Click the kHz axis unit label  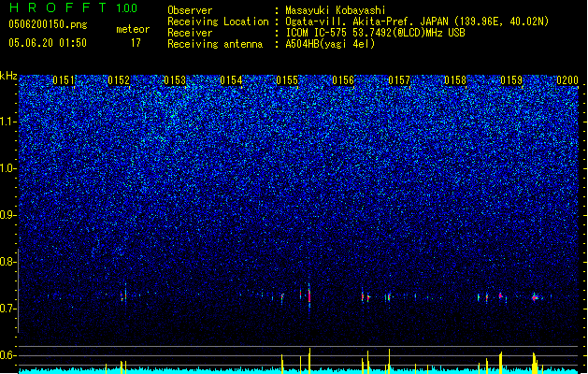point(8,76)
